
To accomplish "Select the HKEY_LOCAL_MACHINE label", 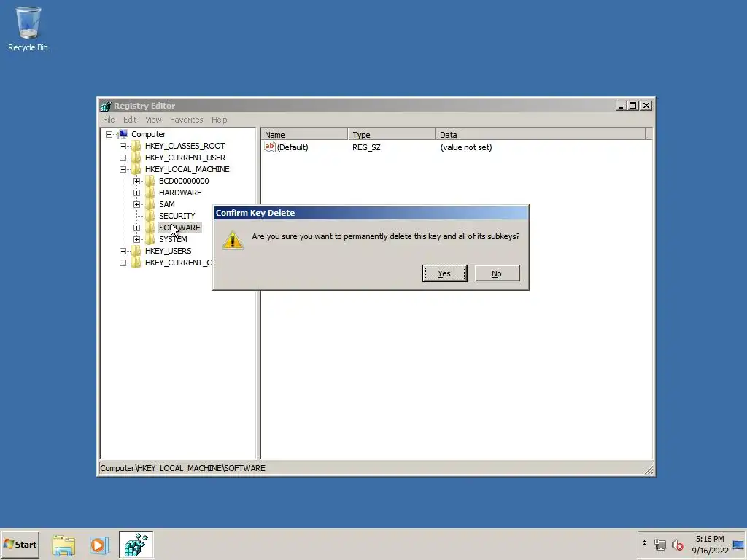I will (187, 169).
